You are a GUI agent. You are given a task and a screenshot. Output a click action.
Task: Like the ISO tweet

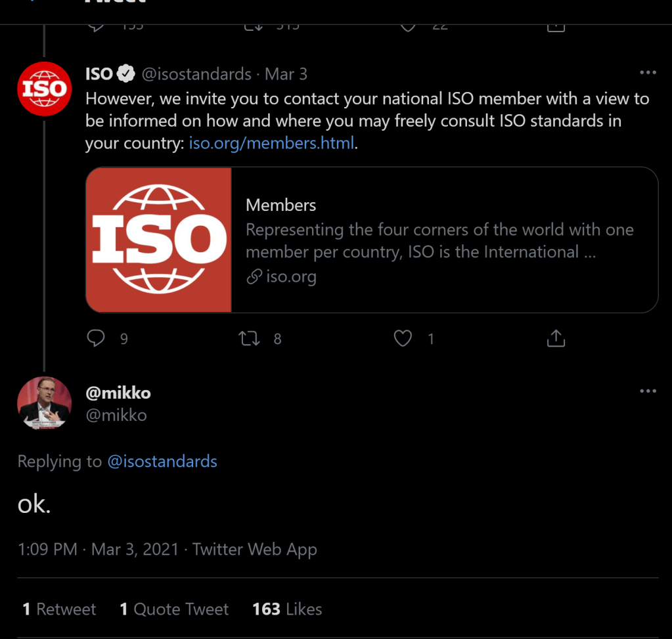pyautogui.click(x=402, y=338)
